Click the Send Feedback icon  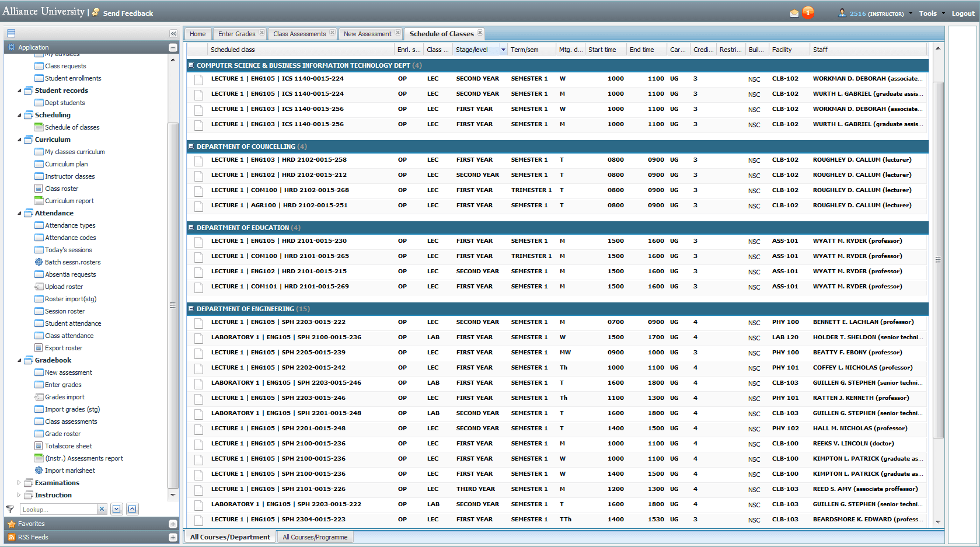96,13
